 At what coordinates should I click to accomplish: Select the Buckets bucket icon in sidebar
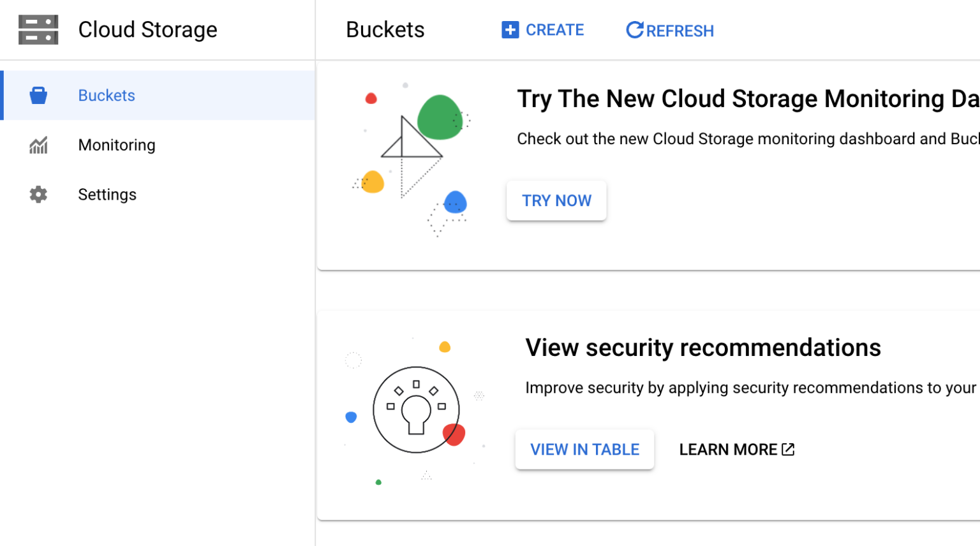(x=38, y=95)
